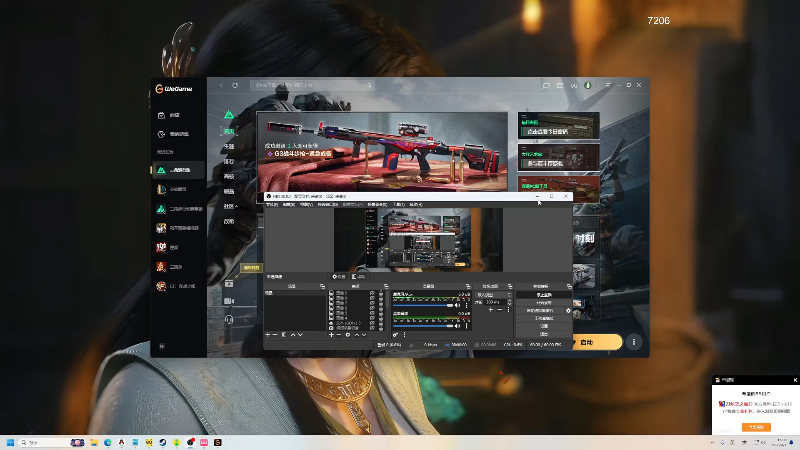
Task: Open the Scene Collection menu in OBS
Action: [377, 205]
